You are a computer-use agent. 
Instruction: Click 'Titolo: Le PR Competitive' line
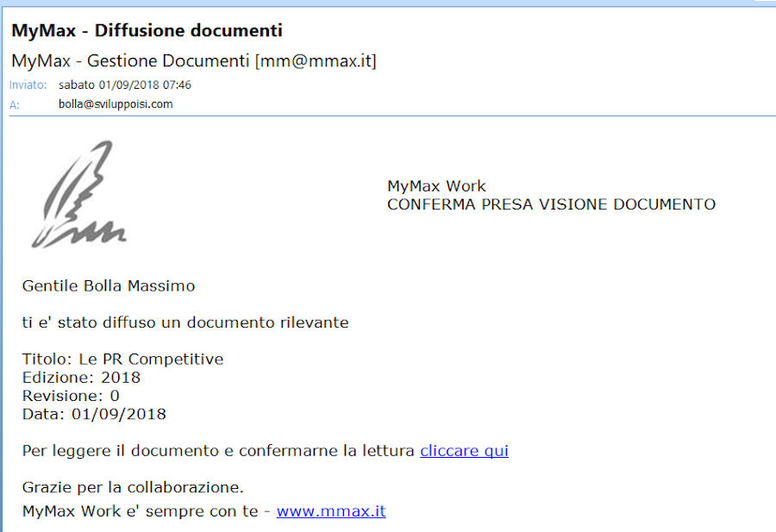(x=122, y=360)
